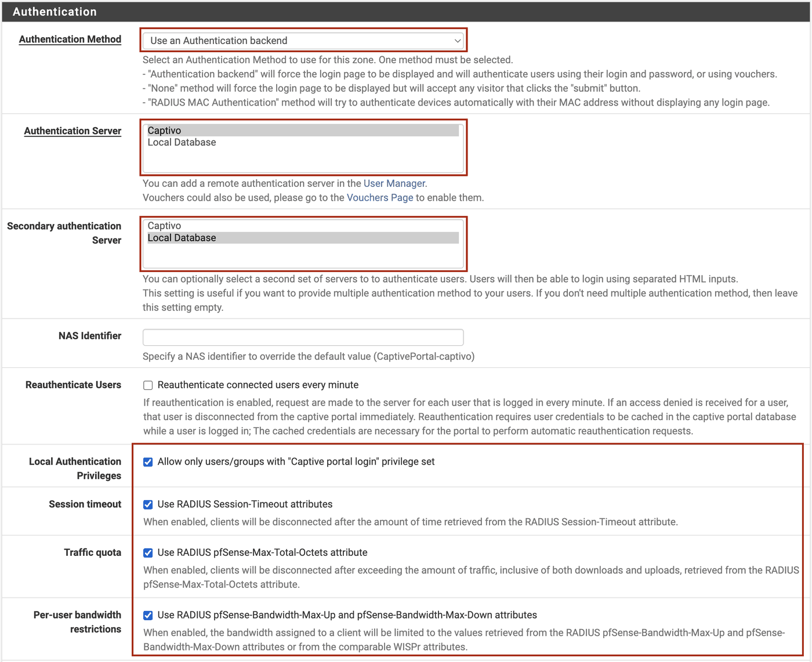The image size is (812, 662).
Task: Select Local Database in Authentication Server list
Action: click(303, 143)
